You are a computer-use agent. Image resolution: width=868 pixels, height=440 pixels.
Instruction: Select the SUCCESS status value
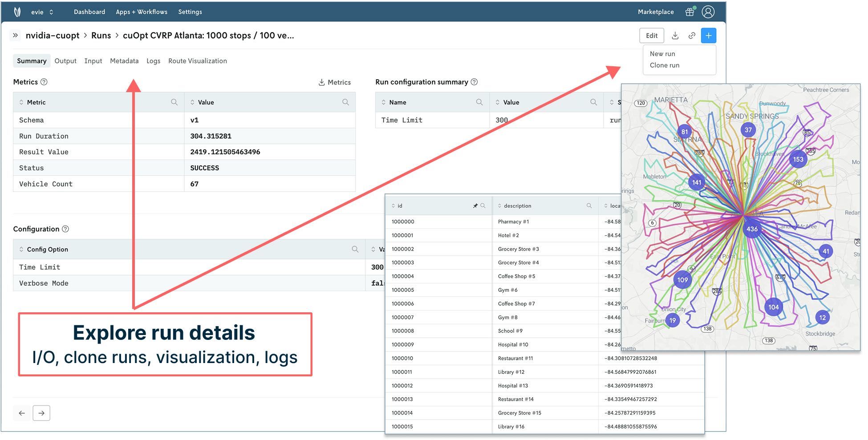pos(205,168)
